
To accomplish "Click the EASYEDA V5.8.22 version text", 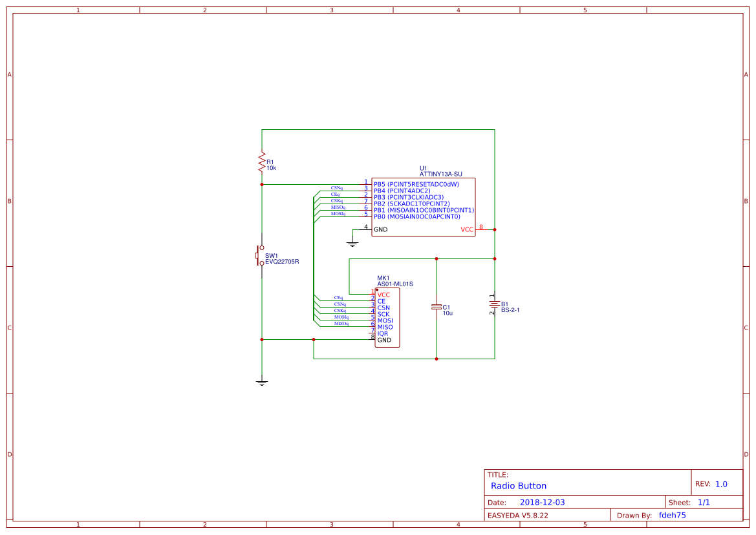I will tap(517, 515).
